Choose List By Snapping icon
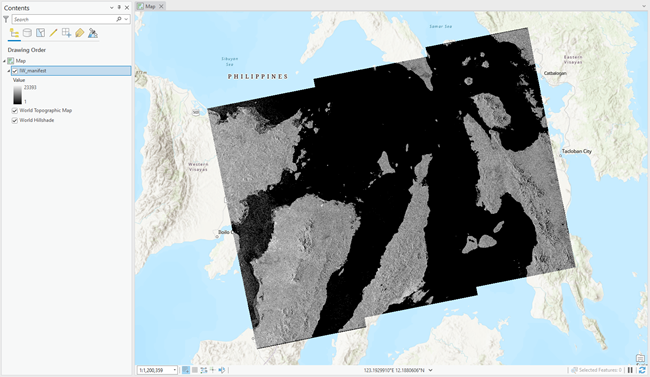The width and height of the screenshot is (650, 377). [66, 33]
